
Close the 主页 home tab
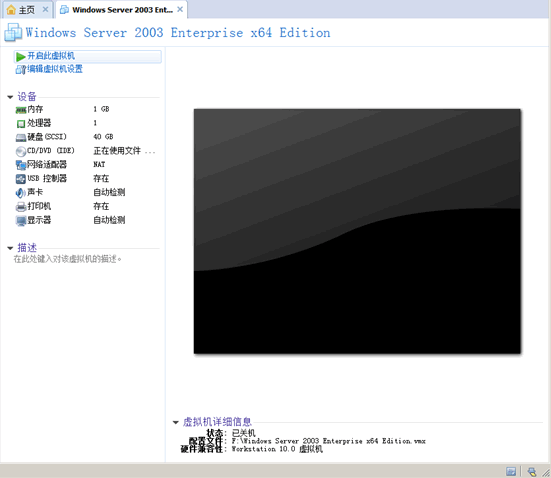[45, 9]
